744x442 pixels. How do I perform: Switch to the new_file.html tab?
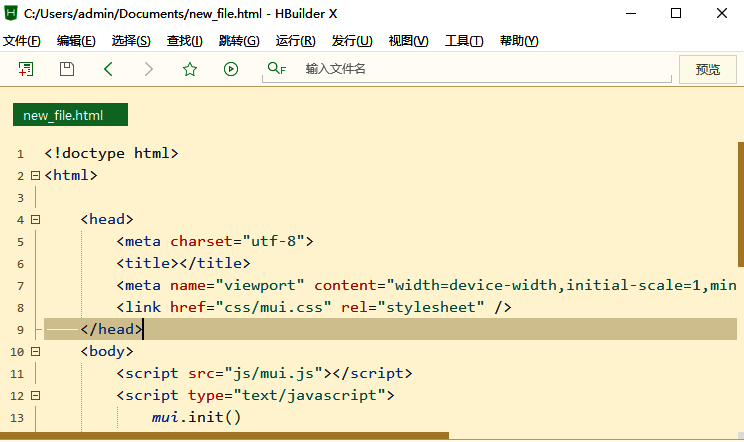tap(63, 115)
